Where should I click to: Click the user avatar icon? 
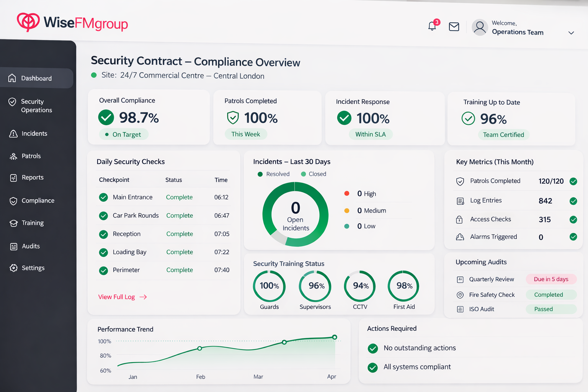pyautogui.click(x=480, y=28)
